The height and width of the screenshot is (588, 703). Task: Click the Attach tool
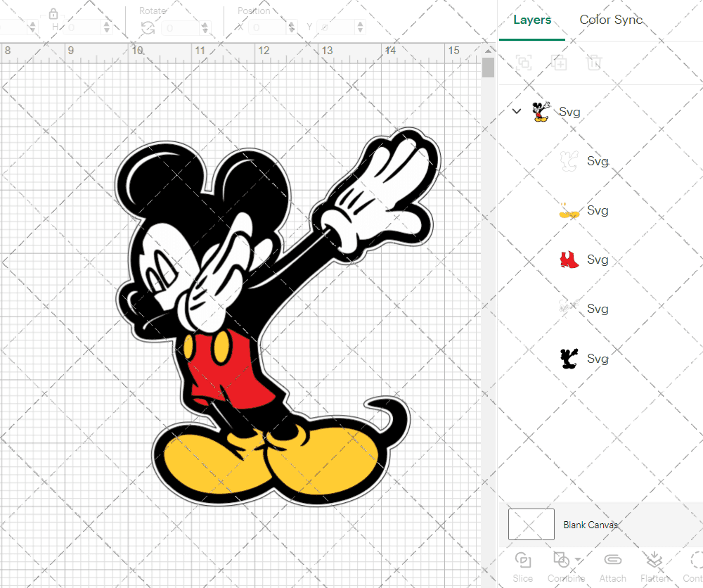pyautogui.click(x=612, y=568)
